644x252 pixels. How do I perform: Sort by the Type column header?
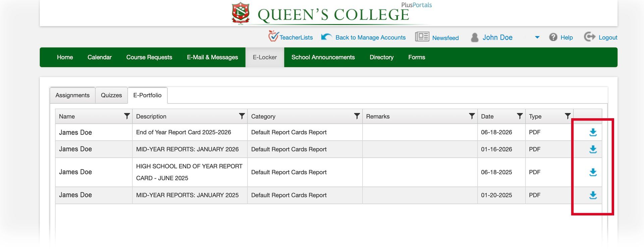(x=535, y=116)
